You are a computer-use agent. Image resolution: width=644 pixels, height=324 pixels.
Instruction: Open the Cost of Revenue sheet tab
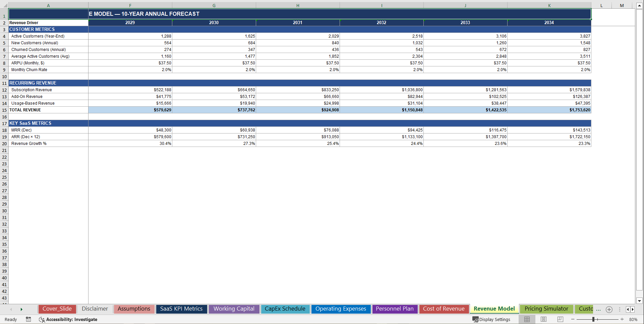point(444,309)
